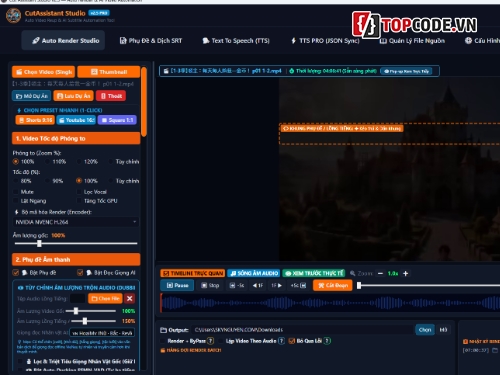The image size is (500, 375).
Task: Click the lock icon beside Lọc & Triệt Tiêu Giọng
Action: [x=29, y=361]
